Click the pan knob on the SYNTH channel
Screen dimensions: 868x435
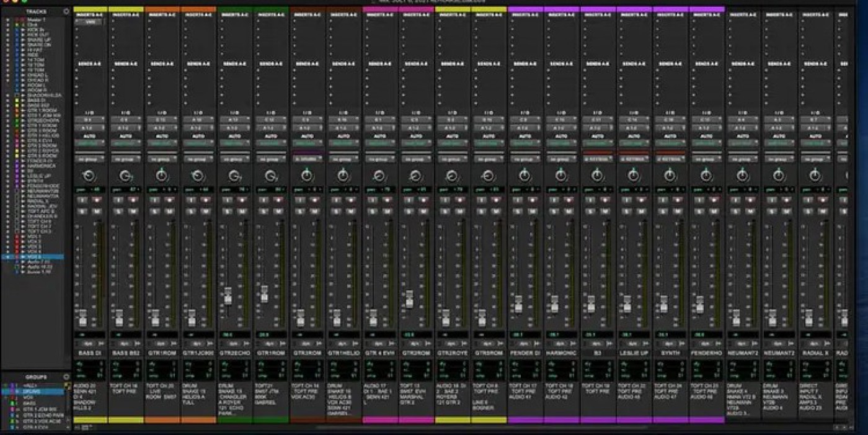[670, 176]
